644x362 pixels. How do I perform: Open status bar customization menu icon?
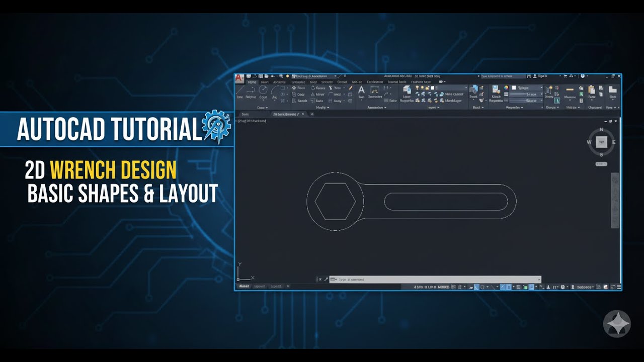619,287
